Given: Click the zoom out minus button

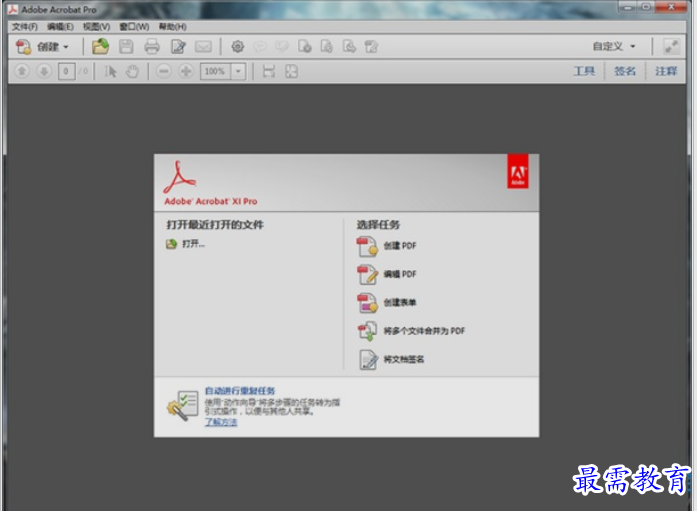Looking at the screenshot, I should 164,71.
